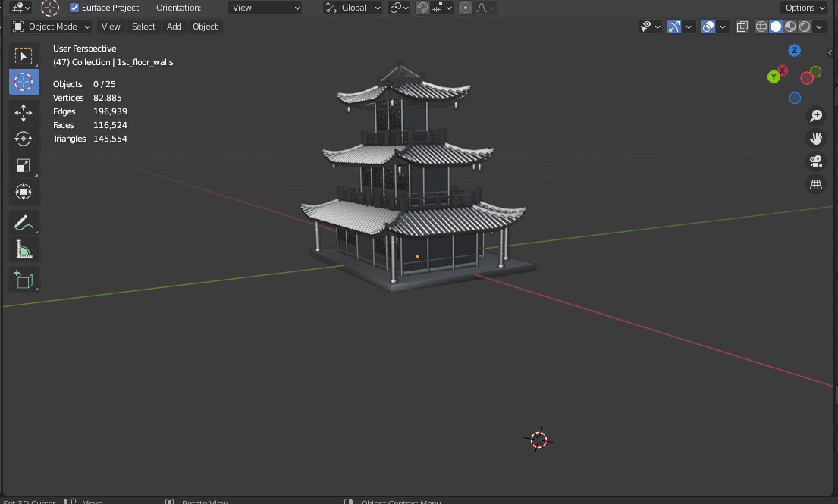Pick the Scale tool
This screenshot has height=504, width=838.
(x=24, y=165)
